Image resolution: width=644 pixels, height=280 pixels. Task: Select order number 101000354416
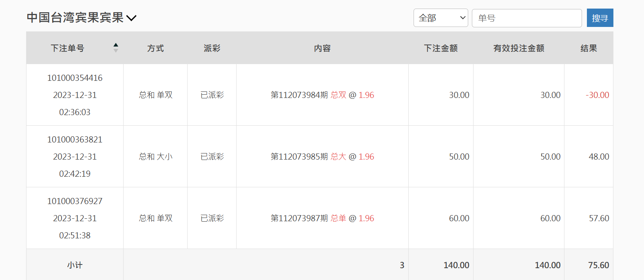click(75, 78)
